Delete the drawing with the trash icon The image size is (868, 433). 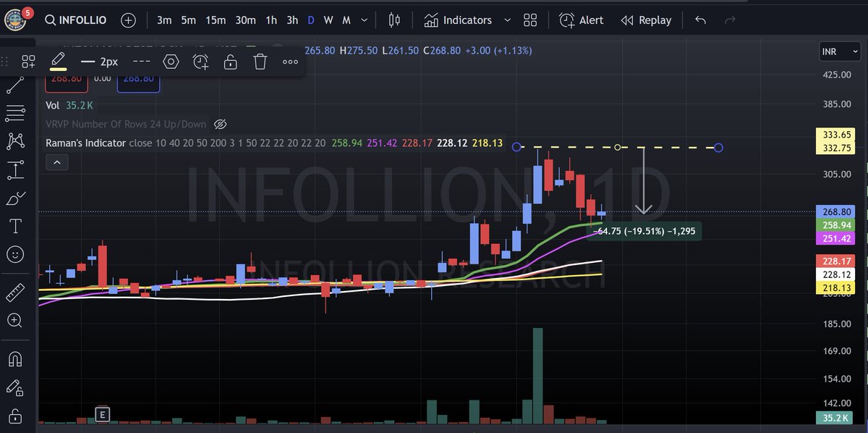[x=260, y=62]
